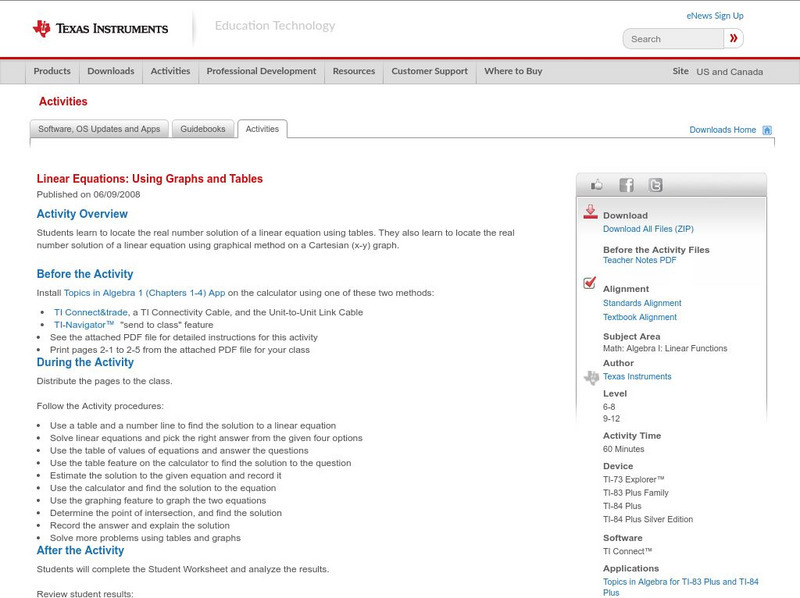Switch to Software, OS Updates and Apps tab
800x598 pixels.
click(99, 129)
